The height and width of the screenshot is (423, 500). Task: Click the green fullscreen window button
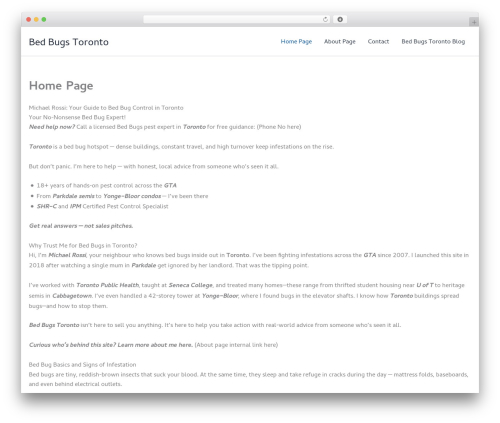coord(44,20)
